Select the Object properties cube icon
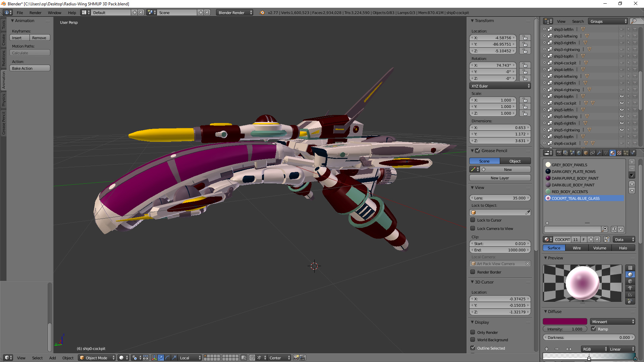This screenshot has height=362, width=644. pos(586,153)
